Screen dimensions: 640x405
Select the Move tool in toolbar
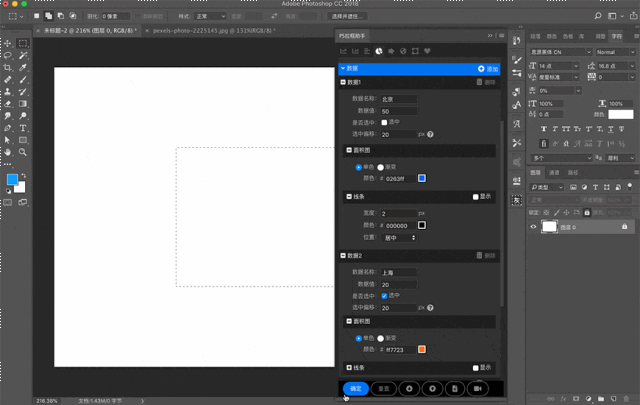click(8, 44)
